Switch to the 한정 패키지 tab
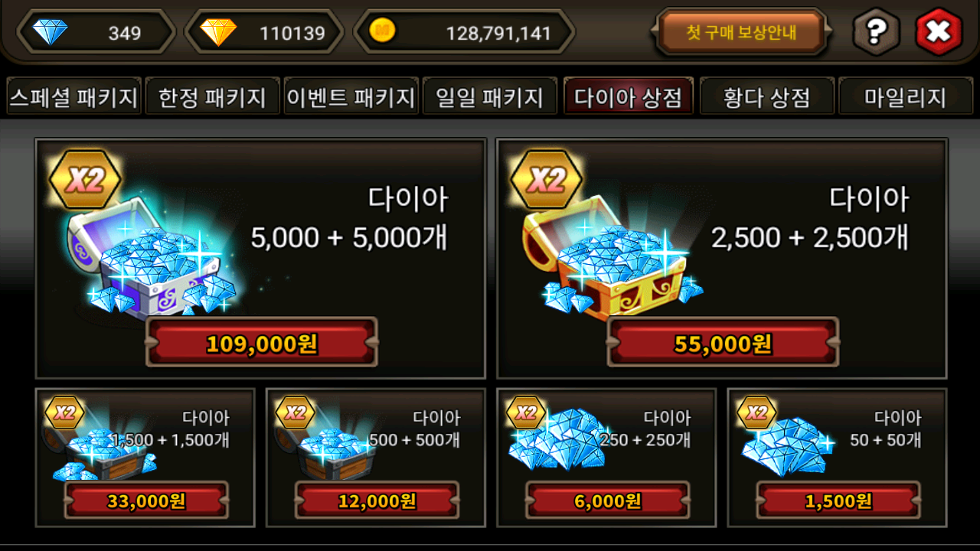Image resolution: width=980 pixels, height=551 pixels. pos(212,97)
